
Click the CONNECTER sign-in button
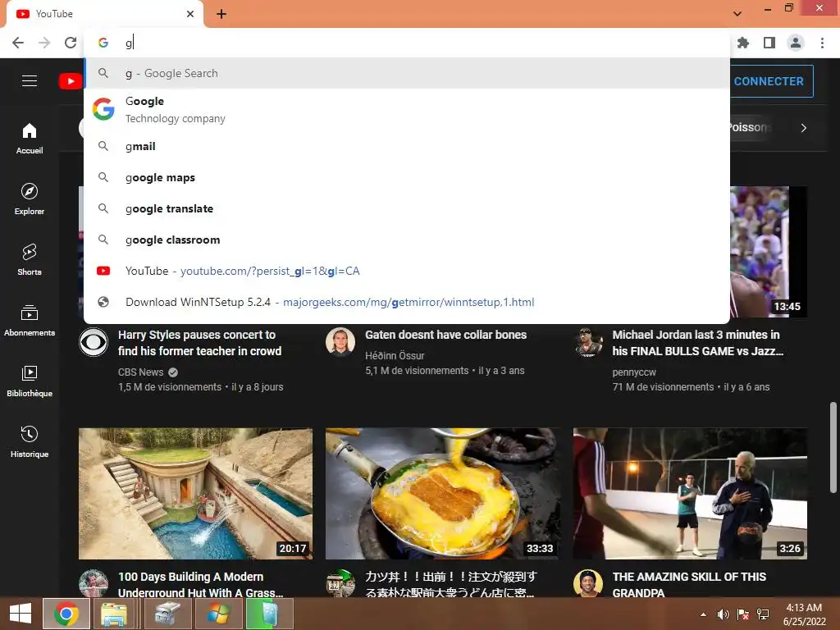click(x=771, y=81)
